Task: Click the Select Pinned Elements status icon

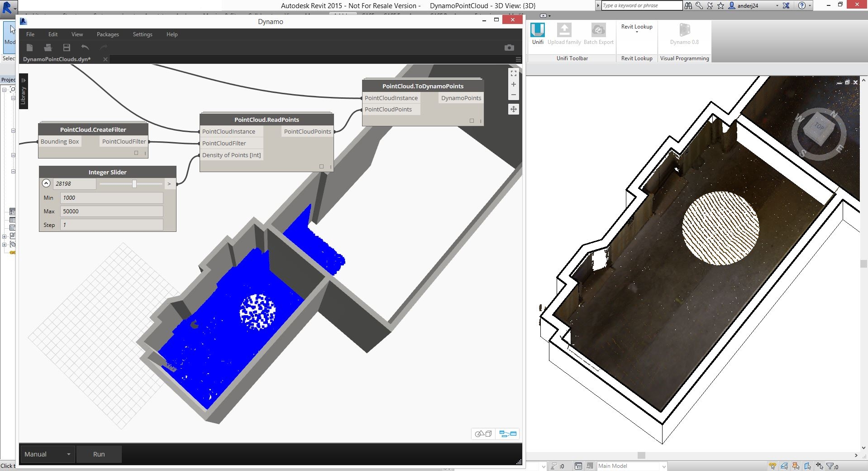Action: [x=796, y=466]
